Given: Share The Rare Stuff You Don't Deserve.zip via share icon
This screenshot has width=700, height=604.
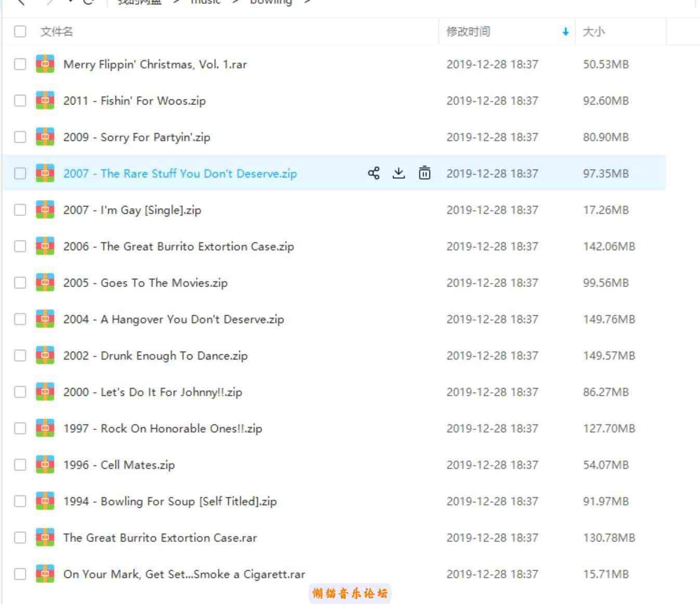Looking at the screenshot, I should click(373, 173).
